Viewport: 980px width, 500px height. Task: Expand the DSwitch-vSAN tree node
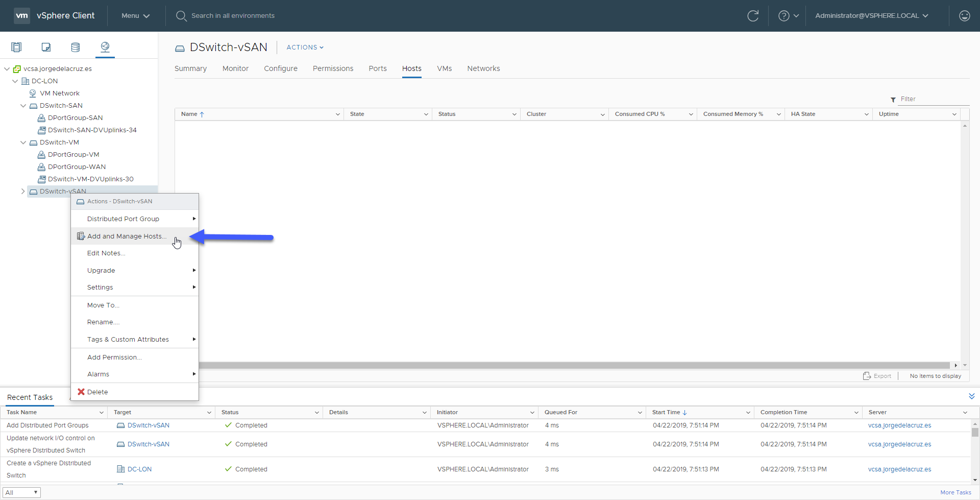(23, 192)
